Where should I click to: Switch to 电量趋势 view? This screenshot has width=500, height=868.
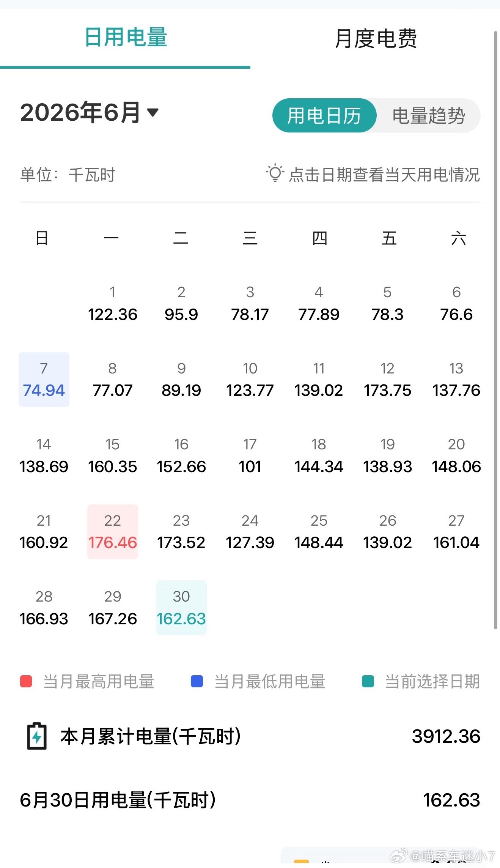click(429, 115)
